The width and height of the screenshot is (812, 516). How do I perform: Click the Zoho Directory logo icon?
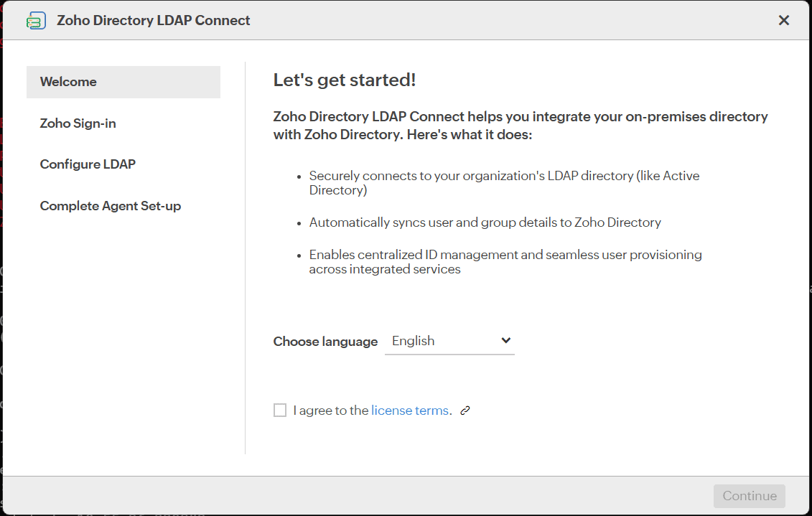pyautogui.click(x=36, y=21)
